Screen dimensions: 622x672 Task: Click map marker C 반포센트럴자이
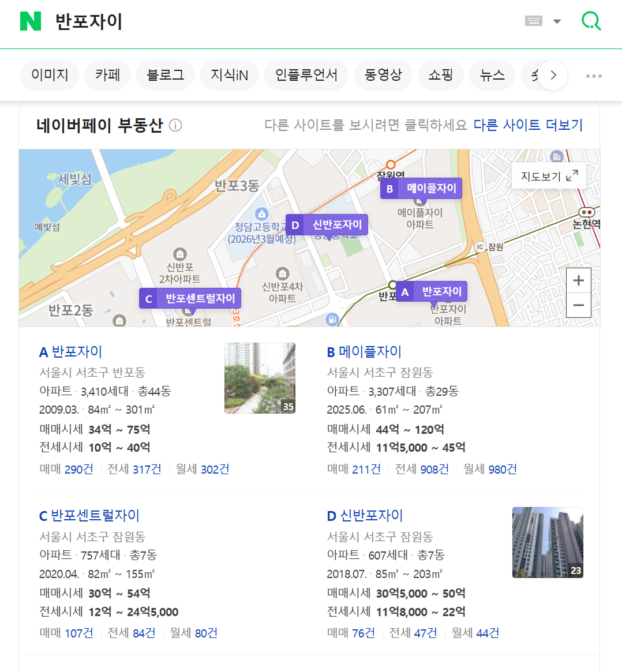point(190,298)
